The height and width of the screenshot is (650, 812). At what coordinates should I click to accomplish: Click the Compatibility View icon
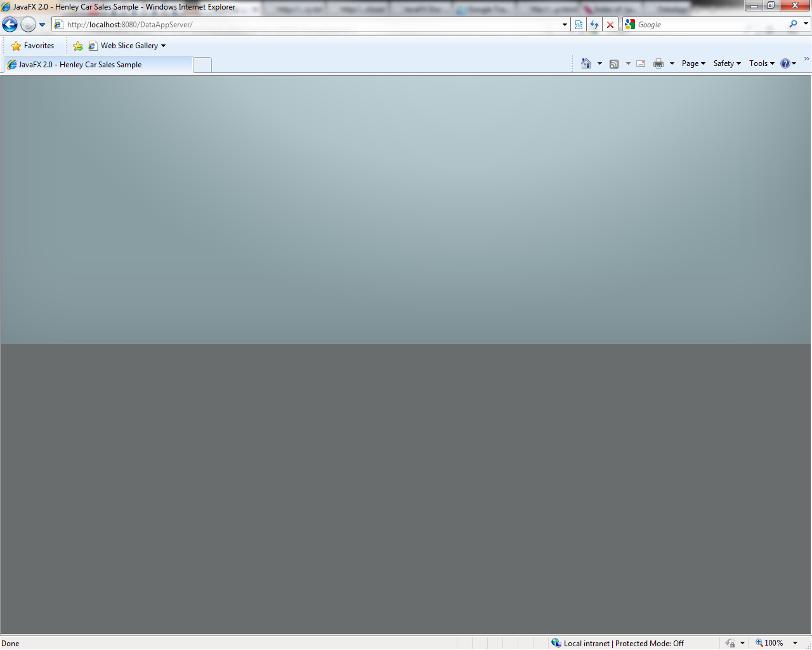(579, 25)
